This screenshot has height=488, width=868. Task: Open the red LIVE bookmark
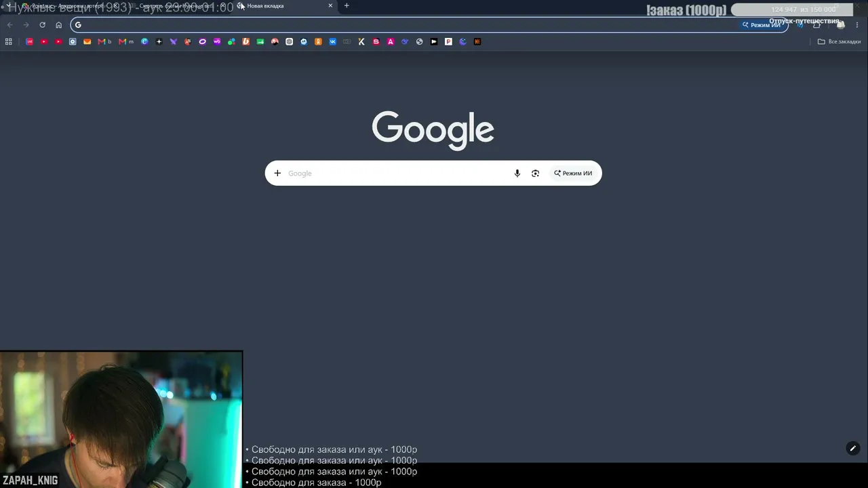pyautogui.click(x=29, y=41)
